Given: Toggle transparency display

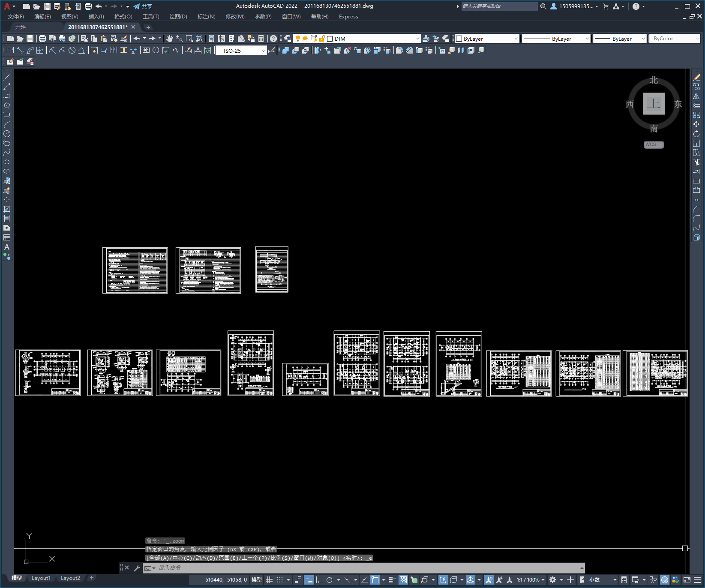Looking at the screenshot, I should click(x=403, y=580).
